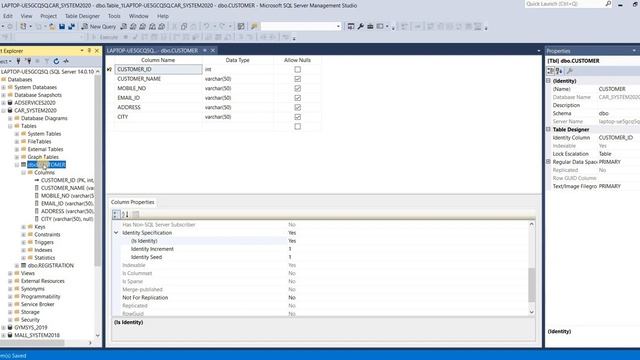Expand the Keys folder node
640x360 pixels.
tap(23, 227)
